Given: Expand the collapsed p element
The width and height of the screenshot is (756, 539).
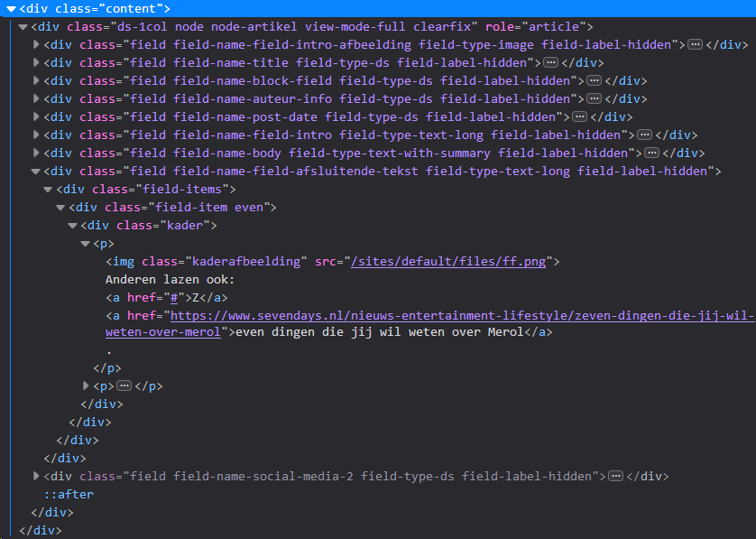Looking at the screenshot, I should point(86,386).
